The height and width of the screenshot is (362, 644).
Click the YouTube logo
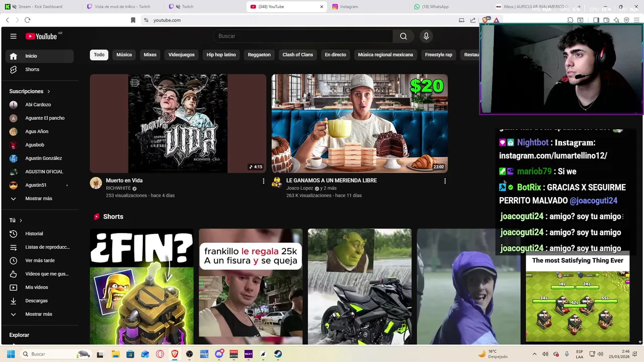tap(41, 36)
